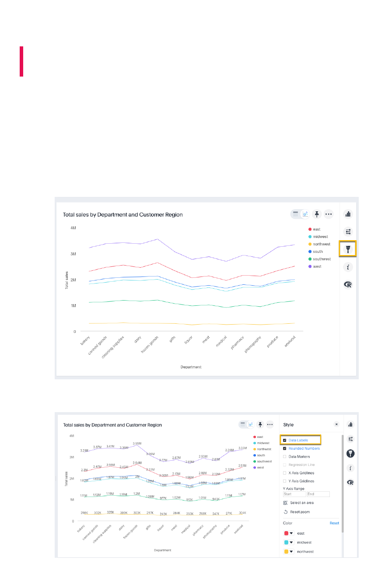The width and height of the screenshot is (378, 588).
Task: Switch to table view in the Style-panel chart
Action: (x=241, y=424)
